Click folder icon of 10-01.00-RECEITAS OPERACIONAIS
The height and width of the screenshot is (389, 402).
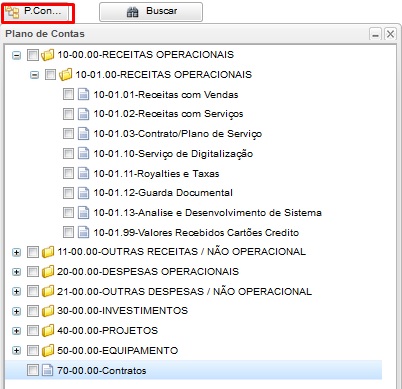(66, 74)
